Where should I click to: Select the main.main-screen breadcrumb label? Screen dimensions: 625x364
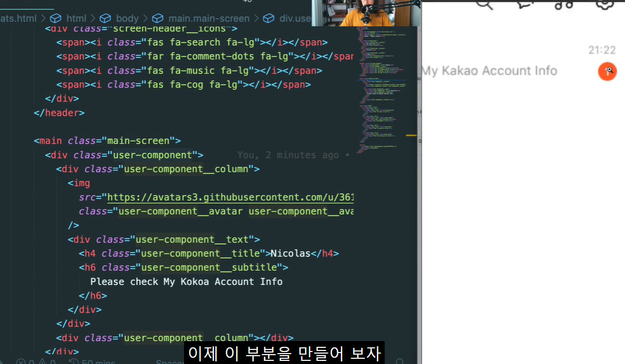coord(209,18)
